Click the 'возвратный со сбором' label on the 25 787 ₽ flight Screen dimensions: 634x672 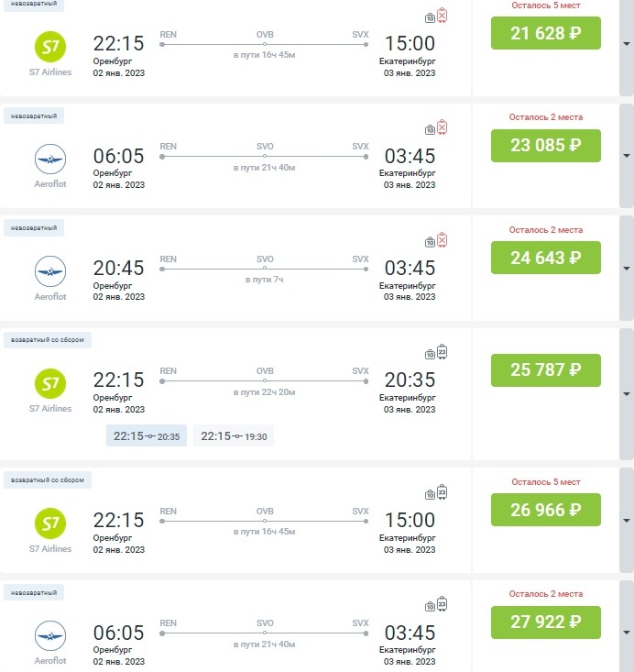pos(48,340)
